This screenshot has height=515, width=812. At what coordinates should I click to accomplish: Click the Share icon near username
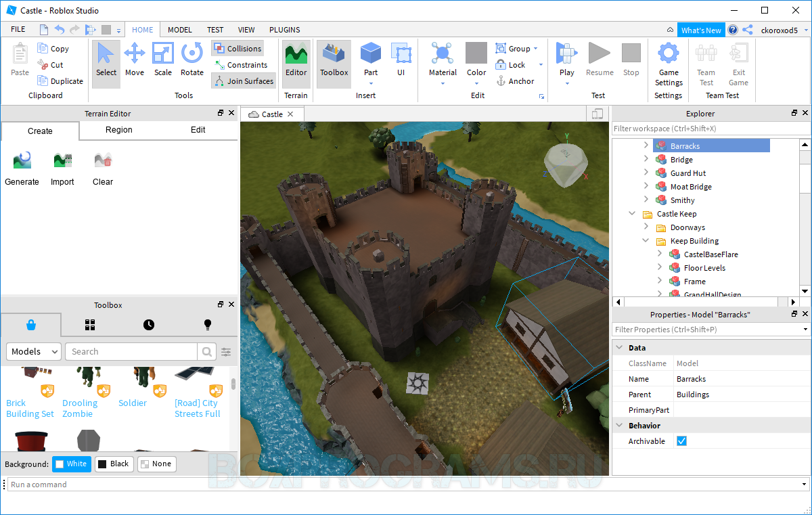coord(748,30)
